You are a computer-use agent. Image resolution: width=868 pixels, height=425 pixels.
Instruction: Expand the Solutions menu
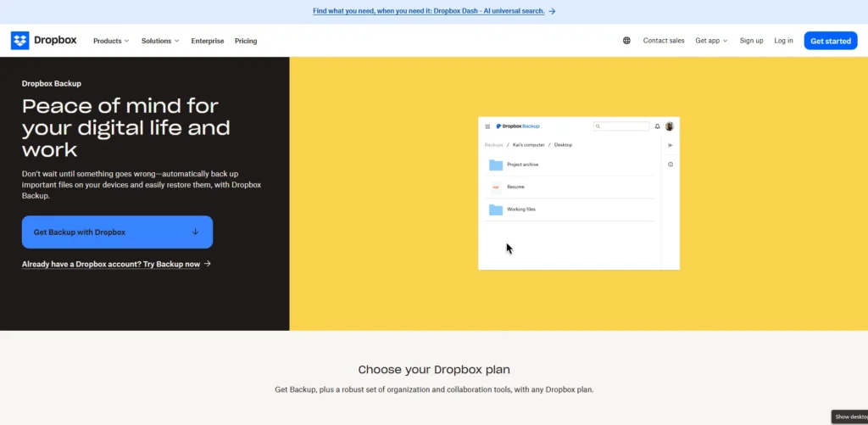pos(160,41)
